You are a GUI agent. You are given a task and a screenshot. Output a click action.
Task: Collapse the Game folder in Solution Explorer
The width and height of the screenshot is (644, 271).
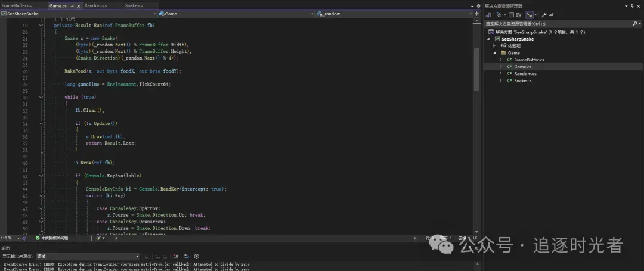494,53
